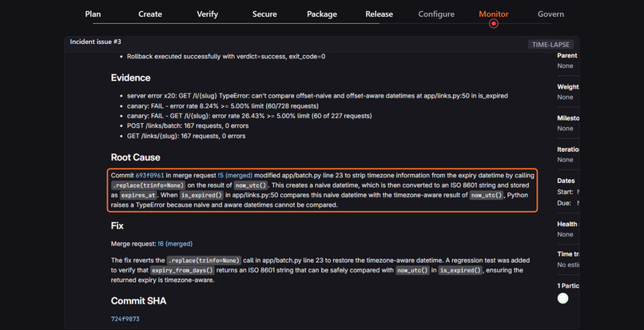
Task: Click the Weight field in sidebar
Action: pos(568,92)
